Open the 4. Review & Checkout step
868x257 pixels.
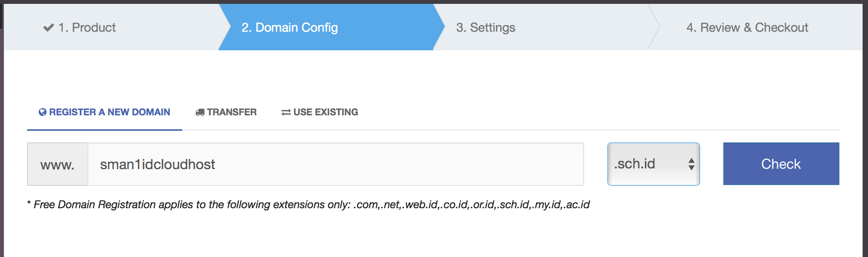pos(747,27)
